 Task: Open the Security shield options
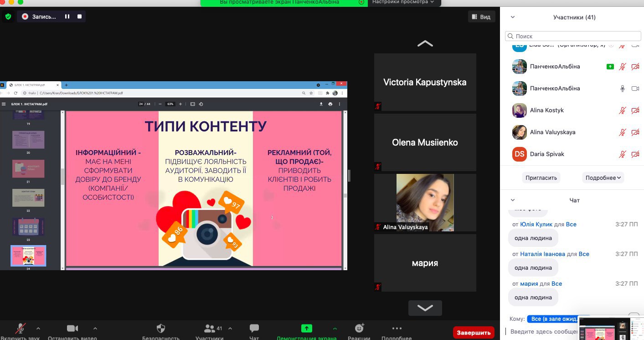[160, 329]
